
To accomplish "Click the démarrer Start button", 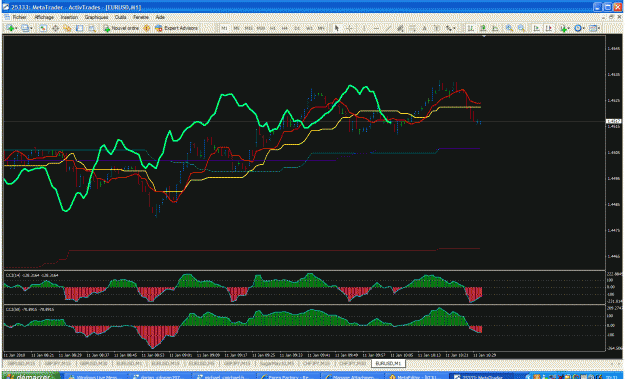I will 31,375.
